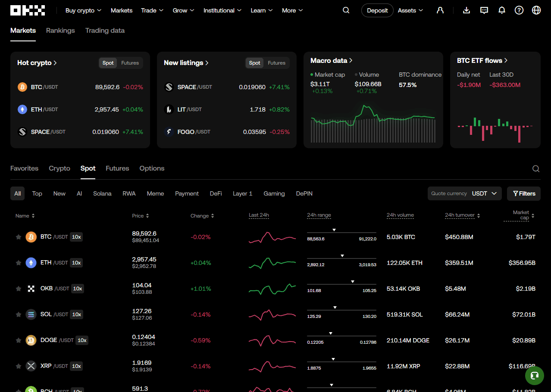The image size is (551, 392).
Task: Expand the Grow menu
Action: (x=183, y=10)
